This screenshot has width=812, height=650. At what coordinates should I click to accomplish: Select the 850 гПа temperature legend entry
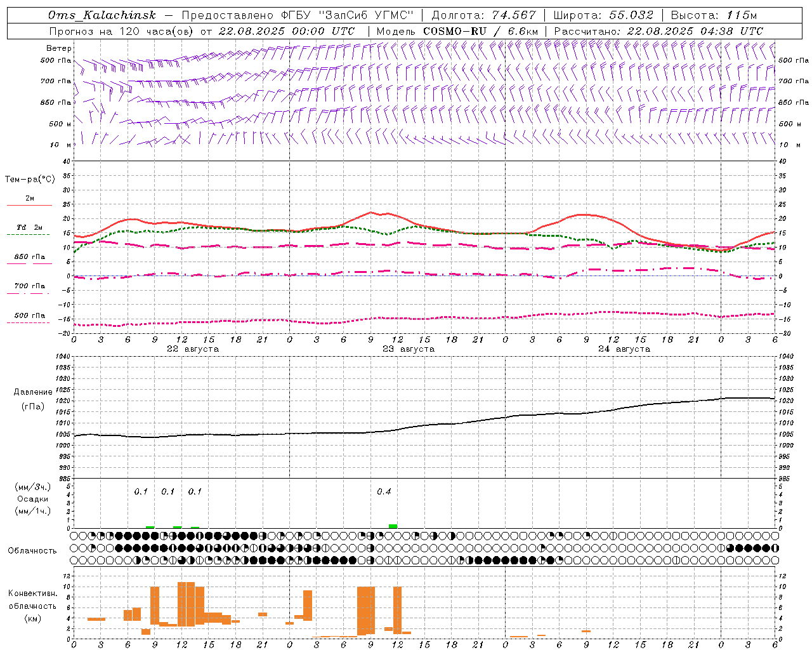coord(29,257)
